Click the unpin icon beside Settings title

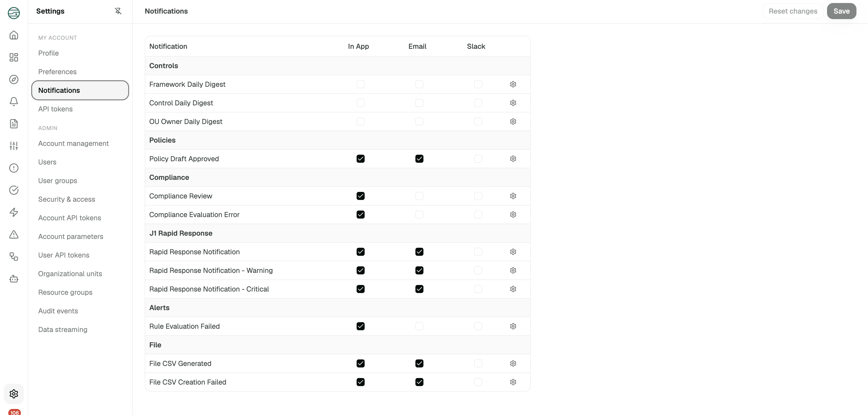(x=118, y=11)
